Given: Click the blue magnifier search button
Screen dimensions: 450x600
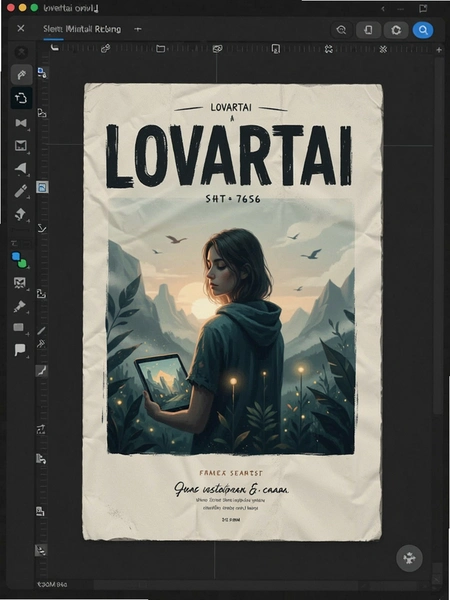Looking at the screenshot, I should 423,29.
